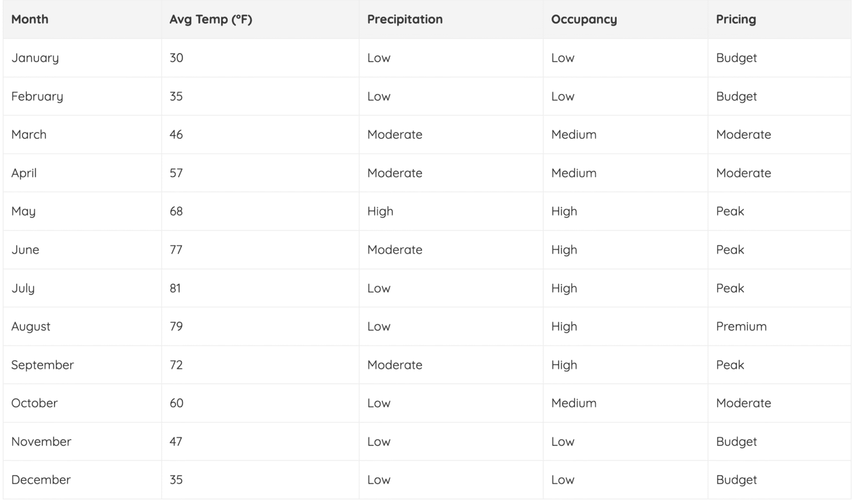Click April's temperature value 57

(x=176, y=173)
